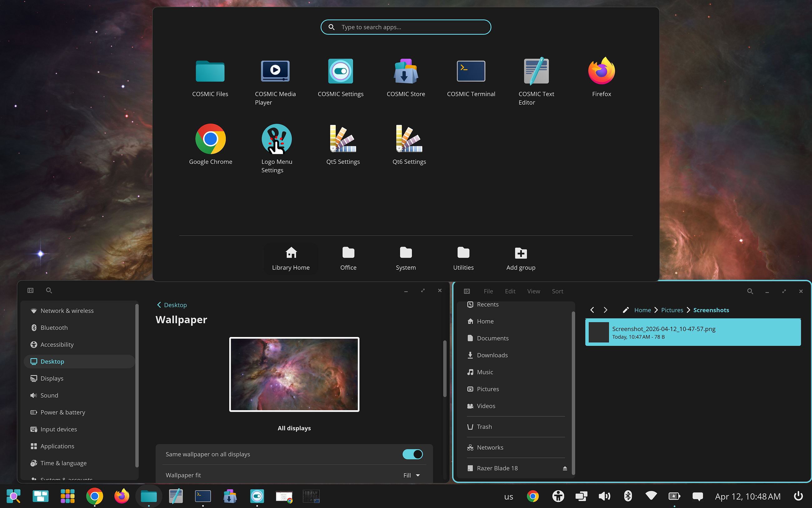Open Accessibility settings page
This screenshot has height=508, width=812.
(x=79, y=345)
